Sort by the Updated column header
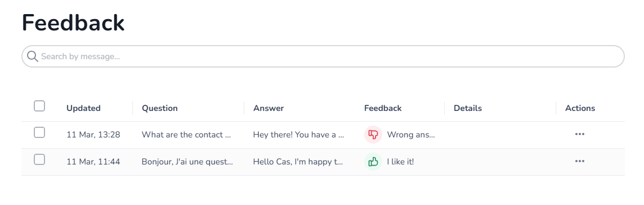 (83, 109)
